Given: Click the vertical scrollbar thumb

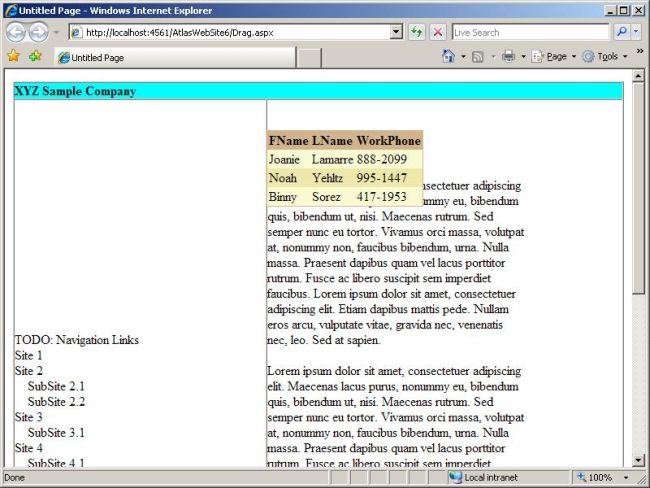Looking at the screenshot, I should [x=638, y=188].
